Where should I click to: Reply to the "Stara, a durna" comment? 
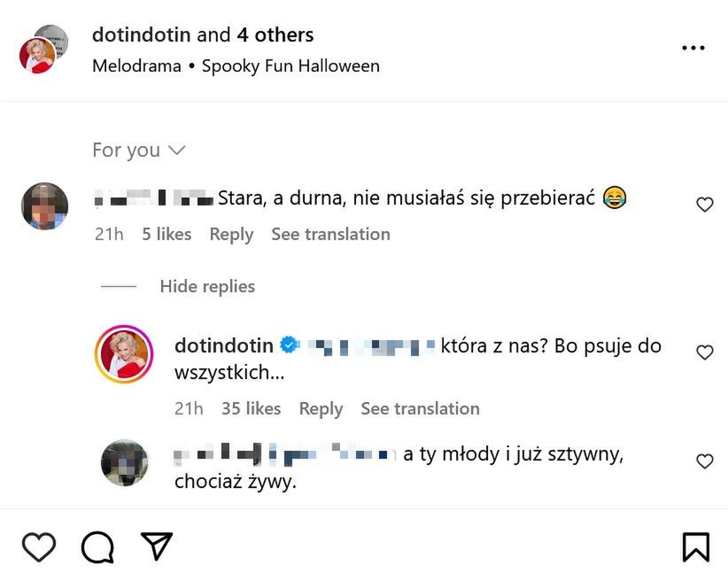pyautogui.click(x=231, y=234)
